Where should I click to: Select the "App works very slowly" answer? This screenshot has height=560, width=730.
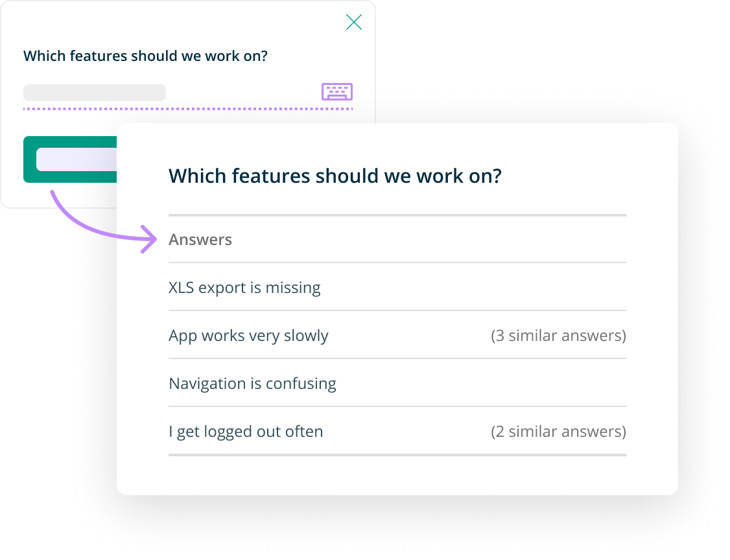(248, 336)
